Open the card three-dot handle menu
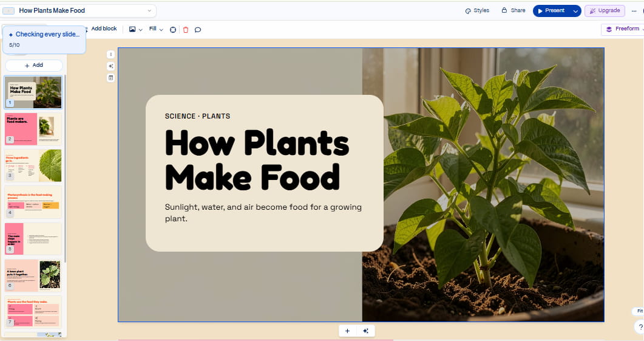Viewport: 644px width, 341px height. click(111, 54)
